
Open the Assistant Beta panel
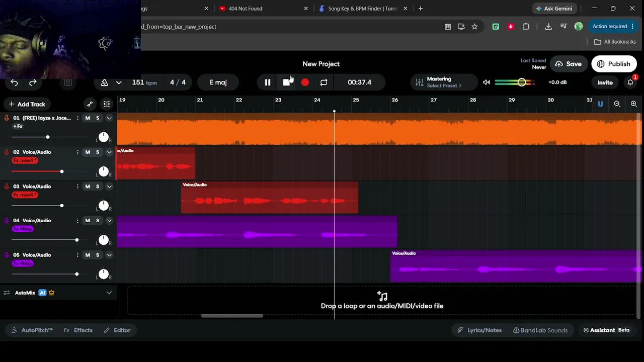pyautogui.click(x=607, y=330)
